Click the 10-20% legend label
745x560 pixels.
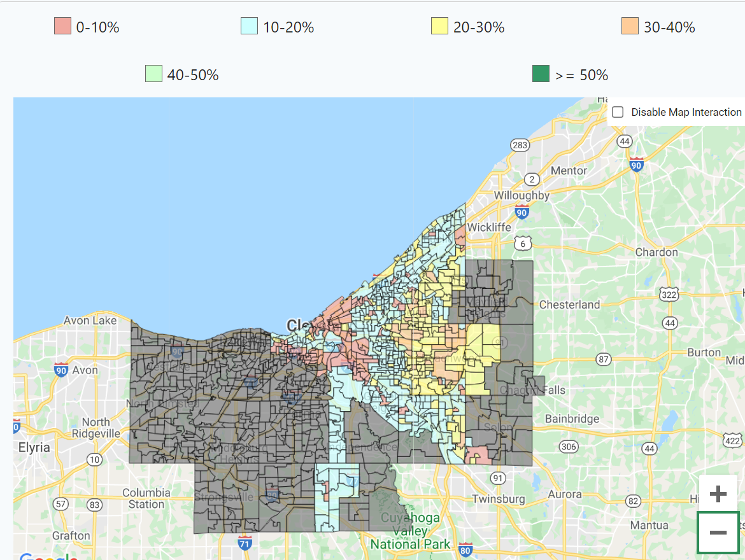(289, 27)
